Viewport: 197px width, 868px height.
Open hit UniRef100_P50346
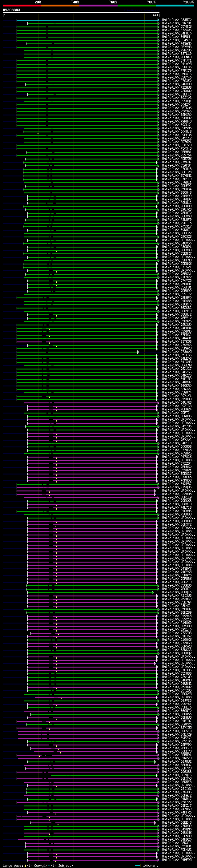pos(177,111)
